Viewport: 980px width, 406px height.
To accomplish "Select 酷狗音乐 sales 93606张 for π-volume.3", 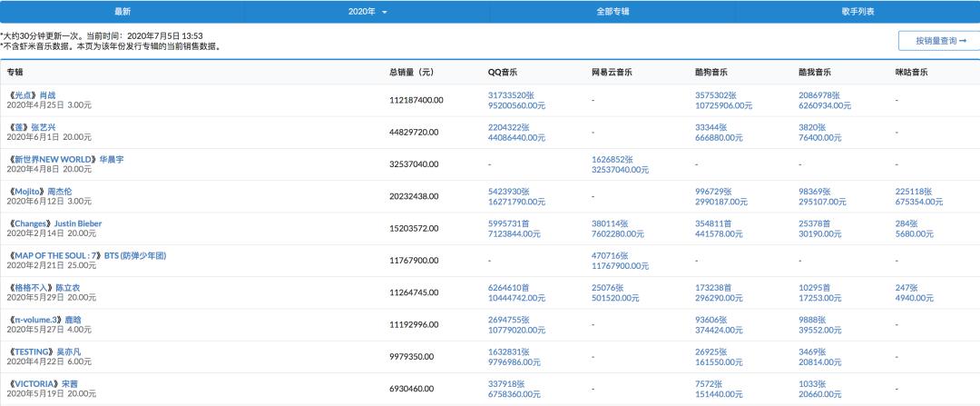I will [710, 320].
